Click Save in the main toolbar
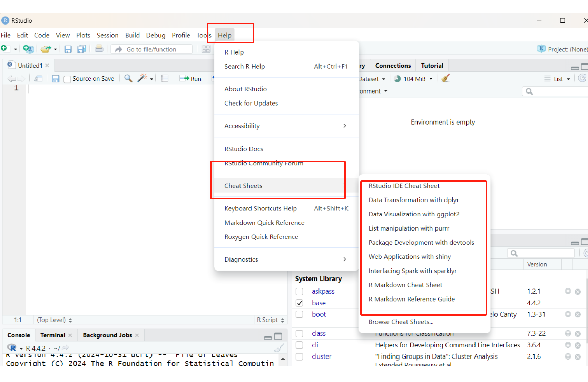 coord(68,49)
